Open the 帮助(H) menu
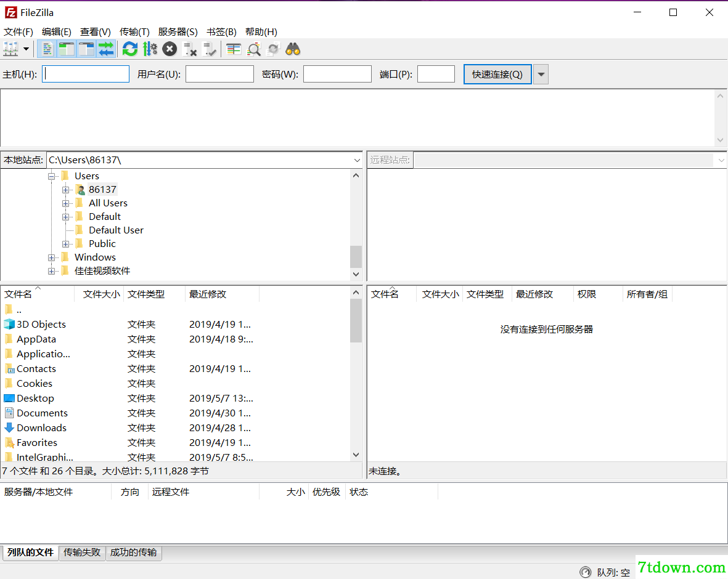This screenshot has width=728, height=579. point(261,31)
